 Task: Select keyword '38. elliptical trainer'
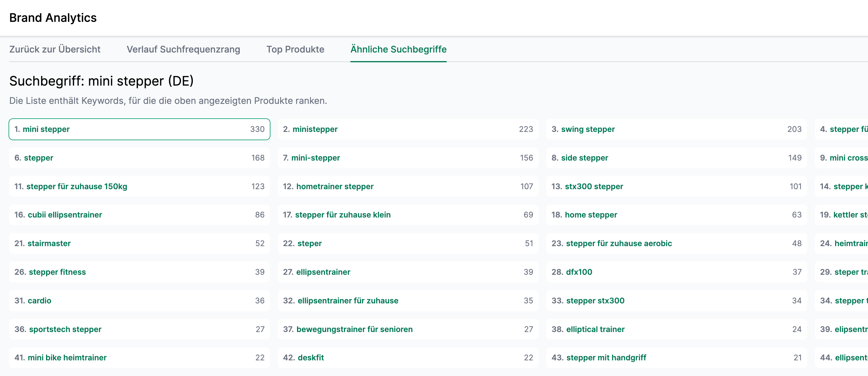click(677, 329)
